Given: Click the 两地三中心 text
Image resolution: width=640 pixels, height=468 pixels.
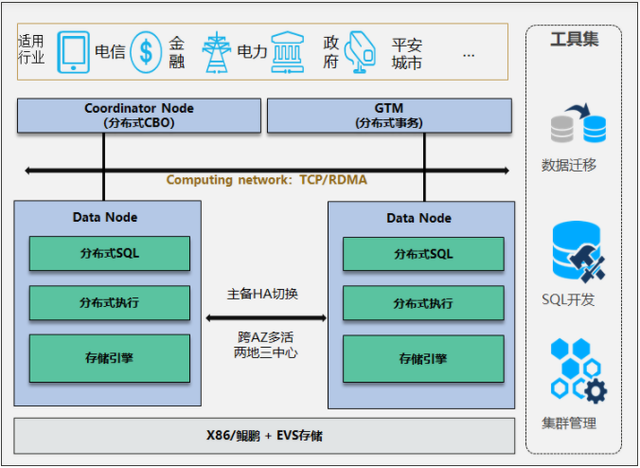Looking at the screenshot, I should pyautogui.click(x=265, y=353).
